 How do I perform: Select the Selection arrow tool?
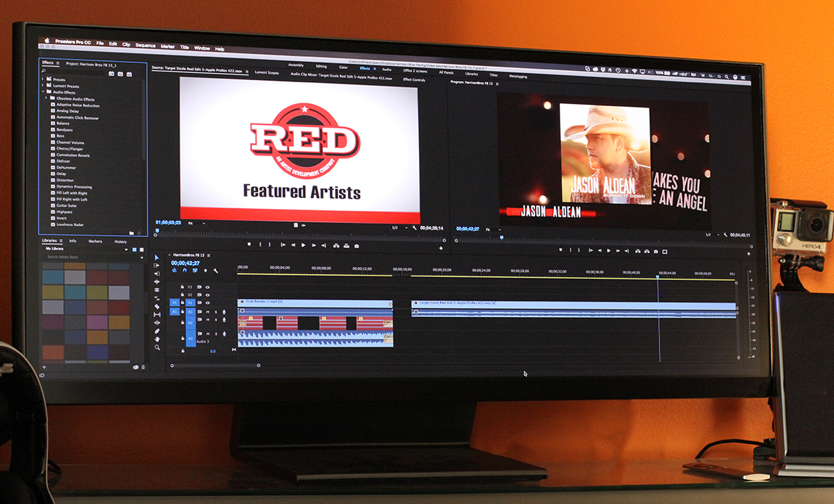(x=156, y=257)
